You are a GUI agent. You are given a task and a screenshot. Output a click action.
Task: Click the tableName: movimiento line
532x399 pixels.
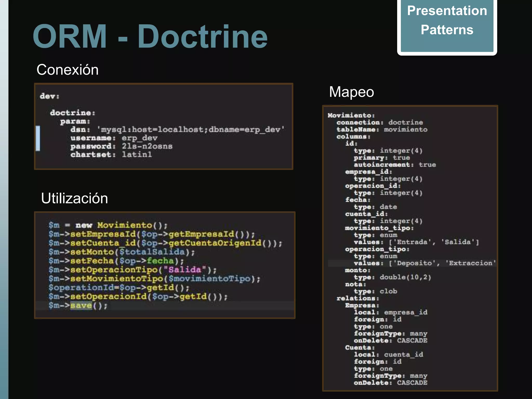382,129
